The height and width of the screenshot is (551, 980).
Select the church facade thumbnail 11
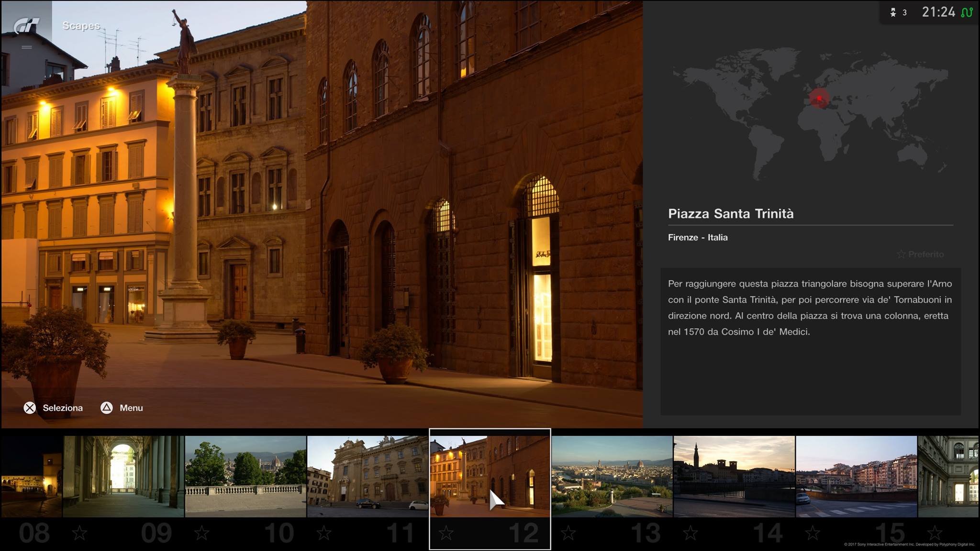pyautogui.click(x=367, y=476)
